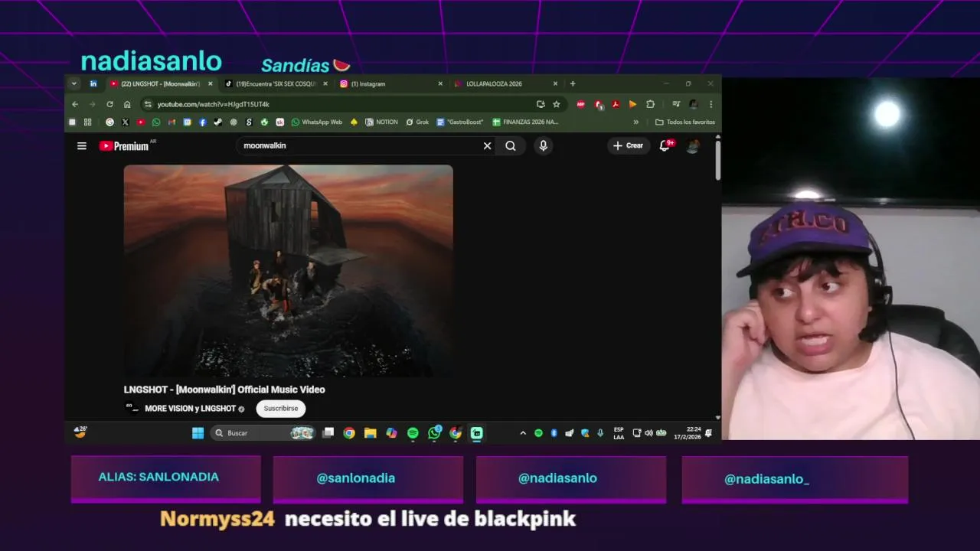The image size is (980, 551).
Task: Open the Windows Start button
Action: coord(198,433)
